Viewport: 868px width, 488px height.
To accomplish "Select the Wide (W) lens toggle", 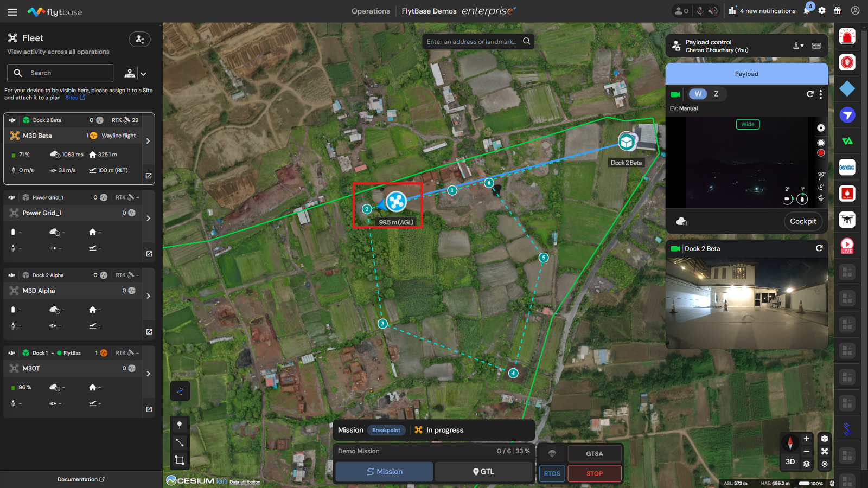I will [698, 94].
